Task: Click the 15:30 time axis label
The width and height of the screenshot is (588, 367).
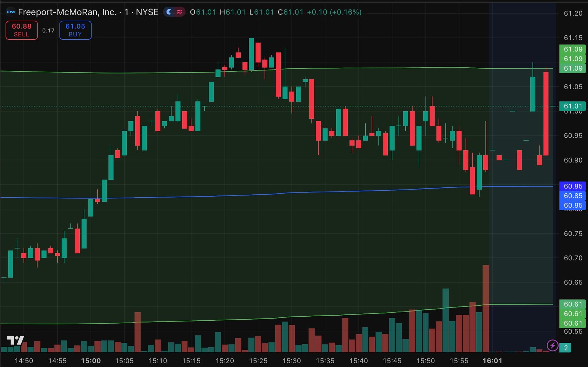Action: (x=291, y=361)
